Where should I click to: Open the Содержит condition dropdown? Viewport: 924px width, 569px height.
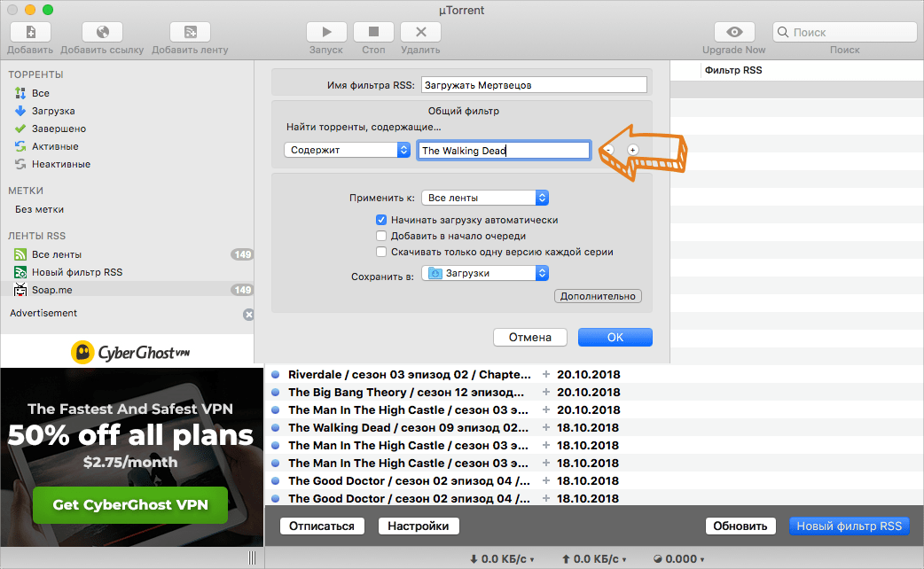[347, 150]
